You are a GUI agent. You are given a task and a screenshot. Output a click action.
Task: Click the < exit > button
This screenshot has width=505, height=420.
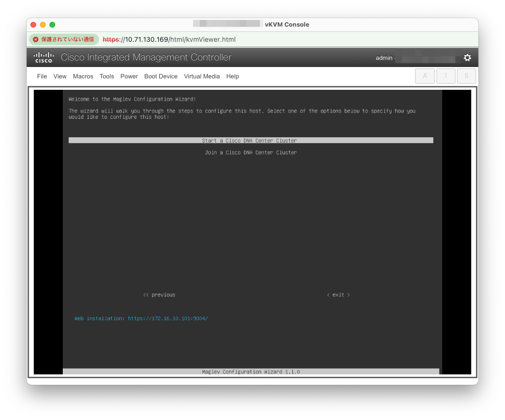(x=338, y=295)
